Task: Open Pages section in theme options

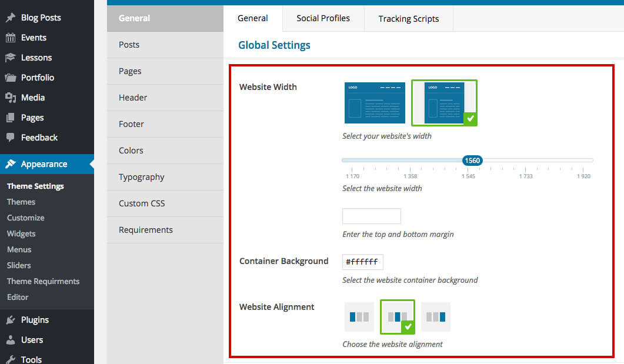Action: click(x=165, y=71)
